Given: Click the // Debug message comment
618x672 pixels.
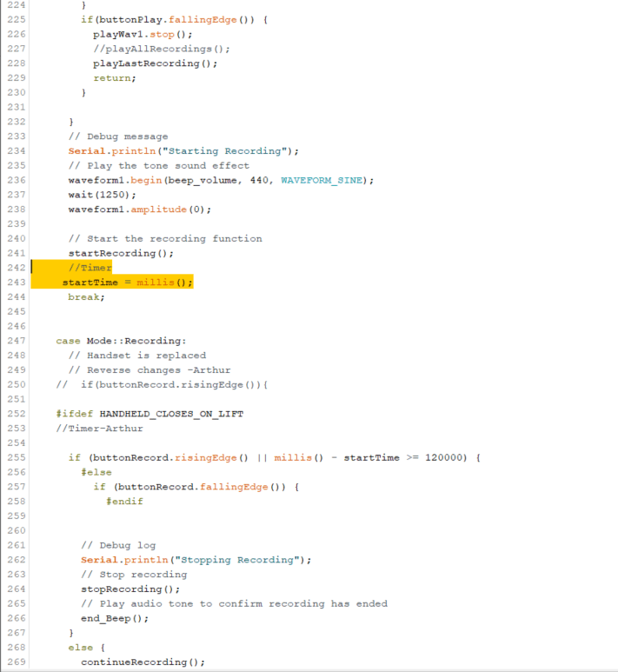Looking at the screenshot, I should coord(118,136).
